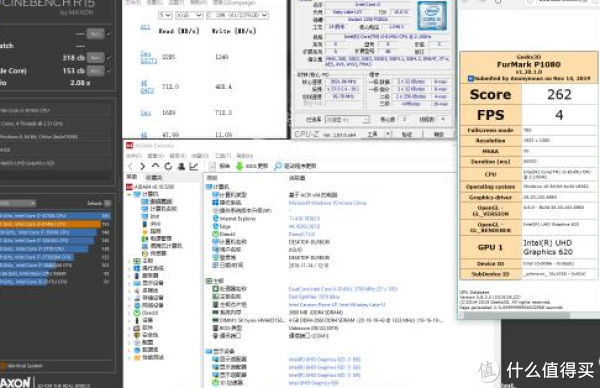Image resolution: width=600 pixels, height=388 pixels.
Task: Open the second AIDA64 menu bar item
Action: 155,156
